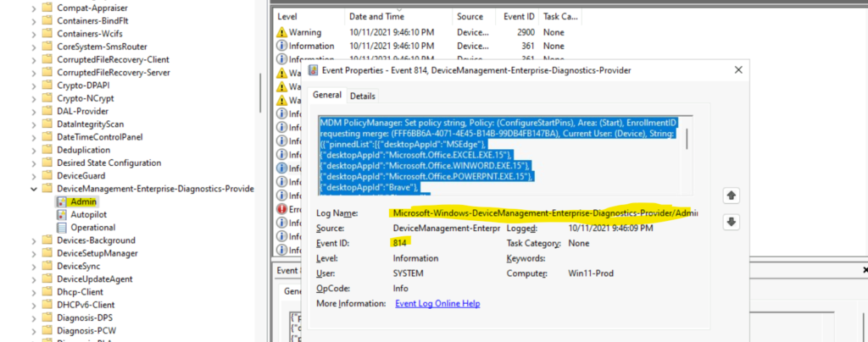
Task: Click the warning icon of event 2900
Action: (x=281, y=33)
